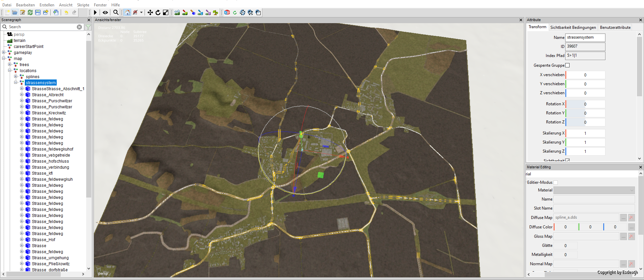Select the move (translate) tool

150,12
